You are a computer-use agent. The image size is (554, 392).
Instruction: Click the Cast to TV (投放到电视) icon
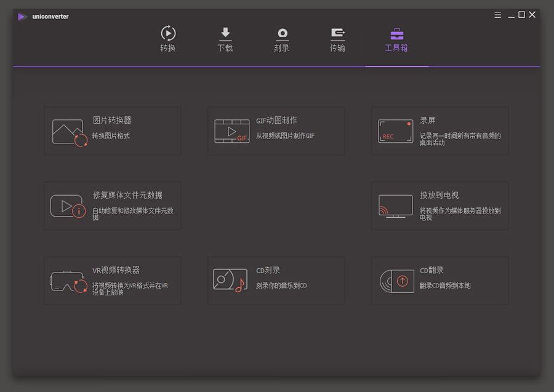tap(395, 206)
